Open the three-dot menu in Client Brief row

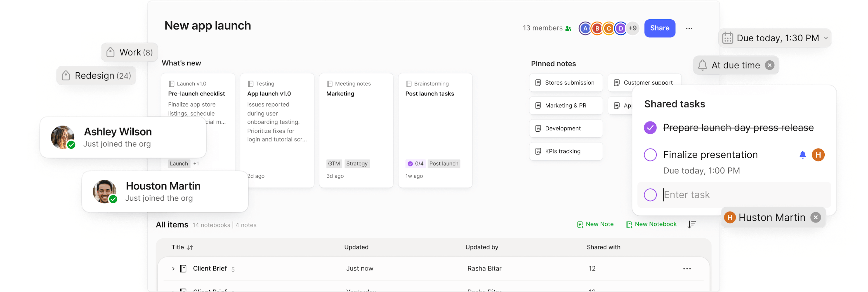687,269
